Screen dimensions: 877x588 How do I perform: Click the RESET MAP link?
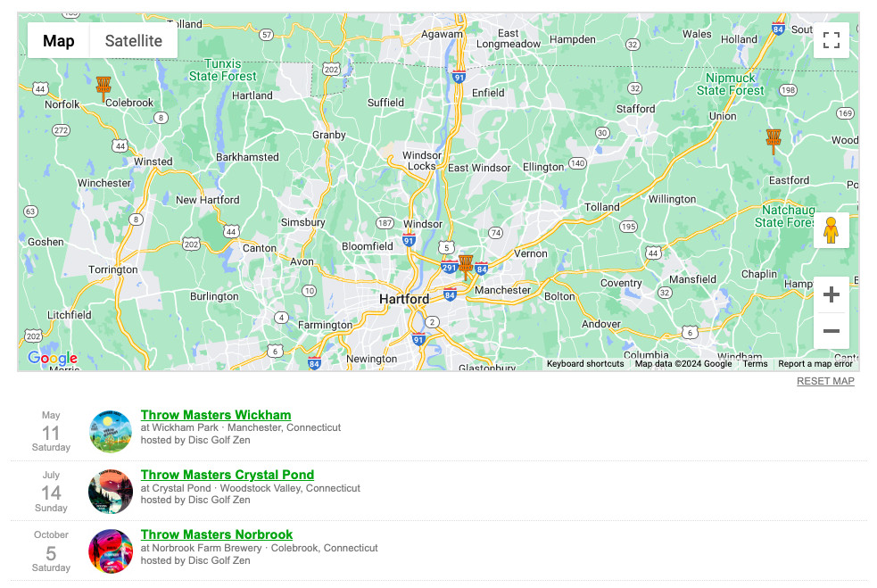coord(825,381)
